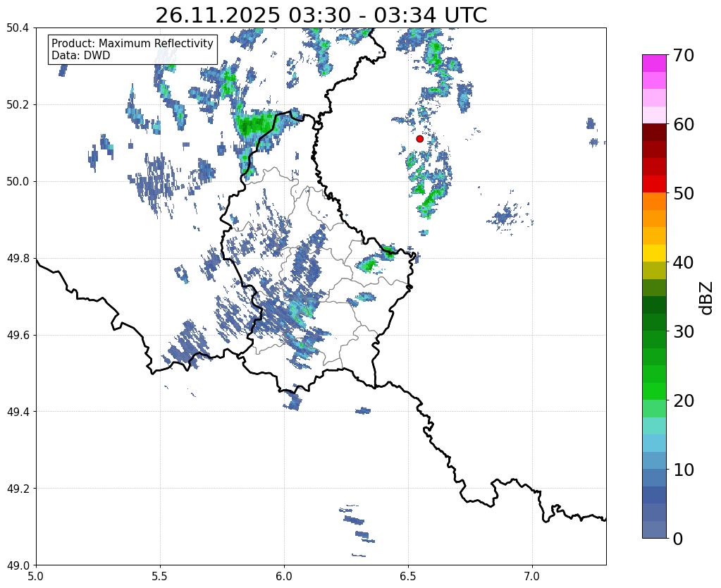Screen dimensions: 721x588
Task: Click the bright green swatch just above 20
Action: [x=654, y=391]
